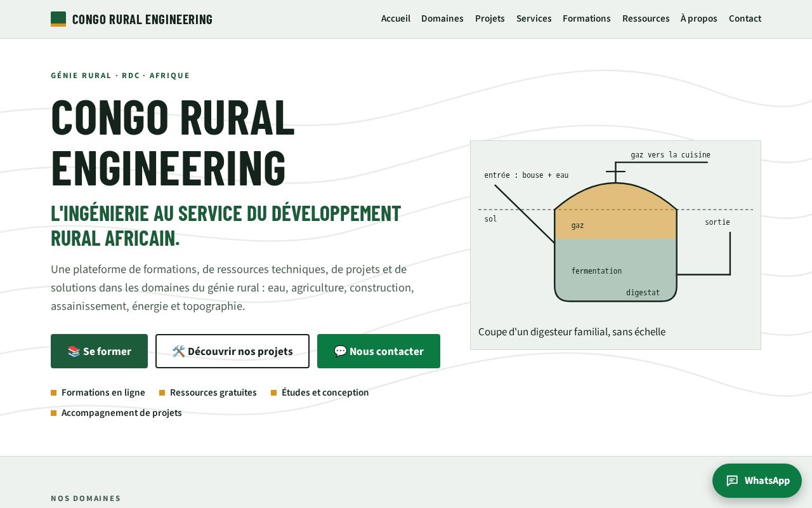
Task: Click 'entrée : bouse + eau' diagram label
Action: 527,175
